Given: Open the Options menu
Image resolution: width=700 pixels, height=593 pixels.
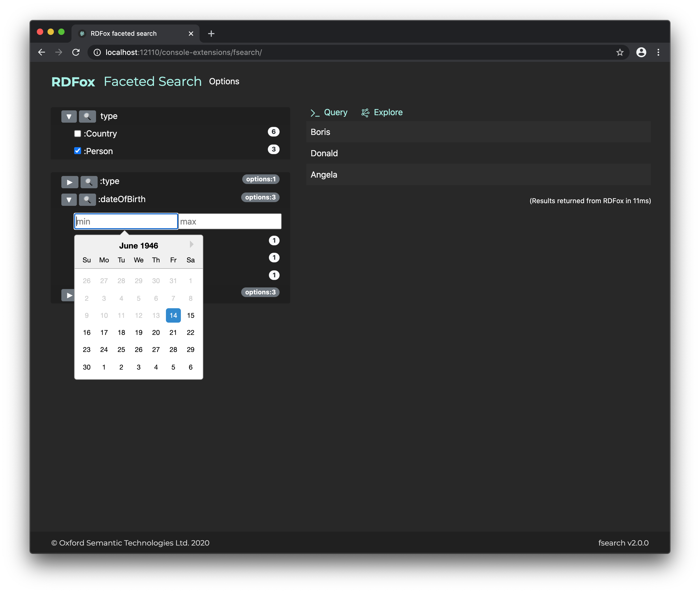Looking at the screenshot, I should tap(224, 81).
